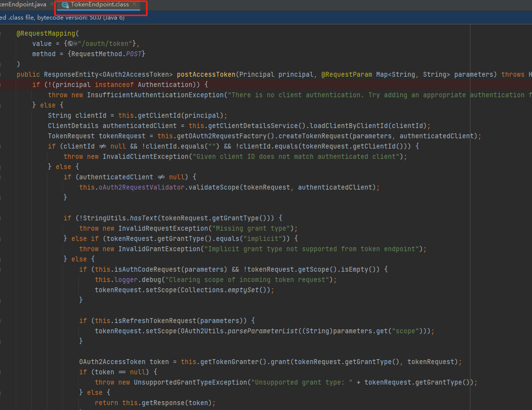Click the createTokenRequest method call
Viewport: 532px width, 410px height.
click(314, 136)
